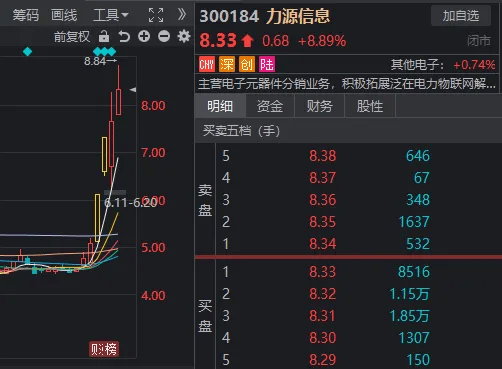Viewport: 502px width, 369px height.
Task: Switch to the 财务 tab
Action: [319, 106]
